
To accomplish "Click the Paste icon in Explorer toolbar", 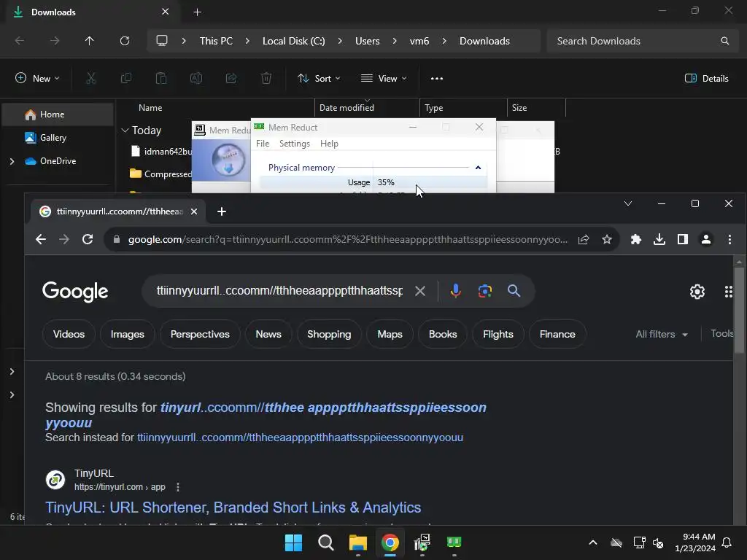I will [x=161, y=78].
